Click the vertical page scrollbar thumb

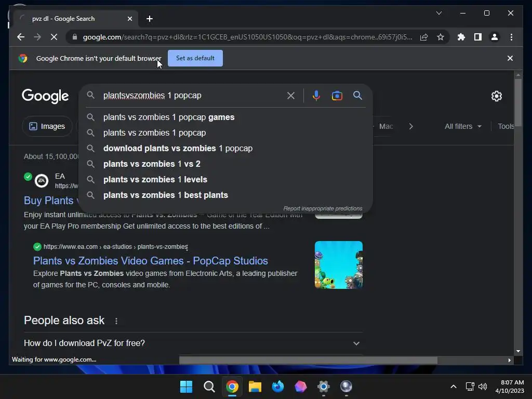[x=518, y=102]
